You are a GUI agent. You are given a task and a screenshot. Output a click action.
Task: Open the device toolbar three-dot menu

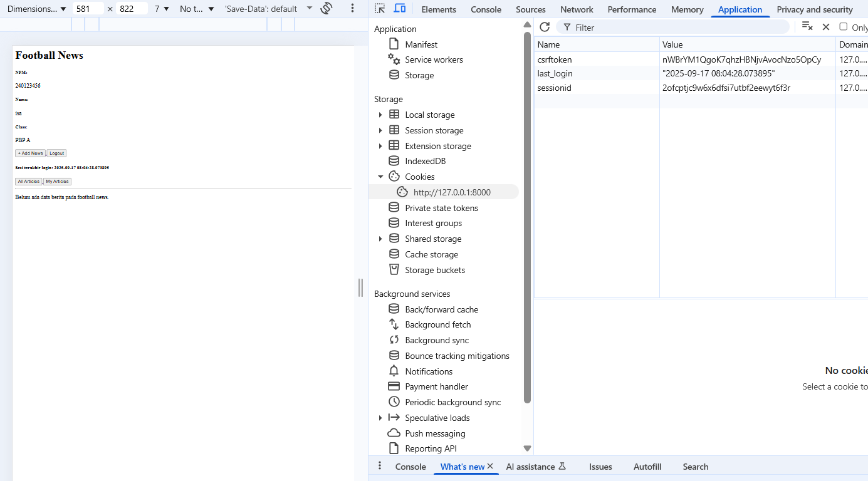352,9
